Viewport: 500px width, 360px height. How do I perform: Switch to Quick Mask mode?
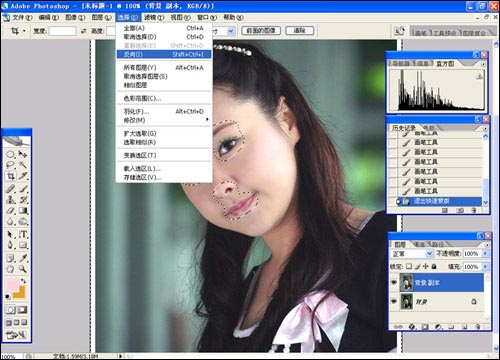(x=23, y=310)
